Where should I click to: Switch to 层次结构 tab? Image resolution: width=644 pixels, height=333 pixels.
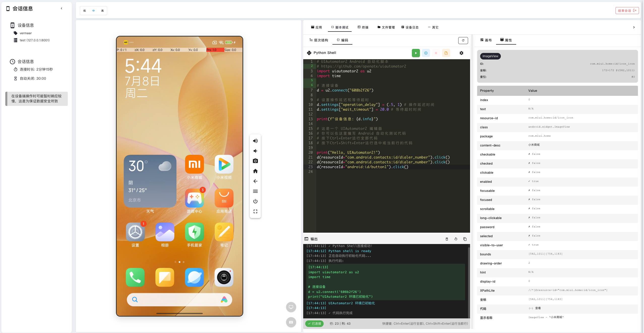319,40
